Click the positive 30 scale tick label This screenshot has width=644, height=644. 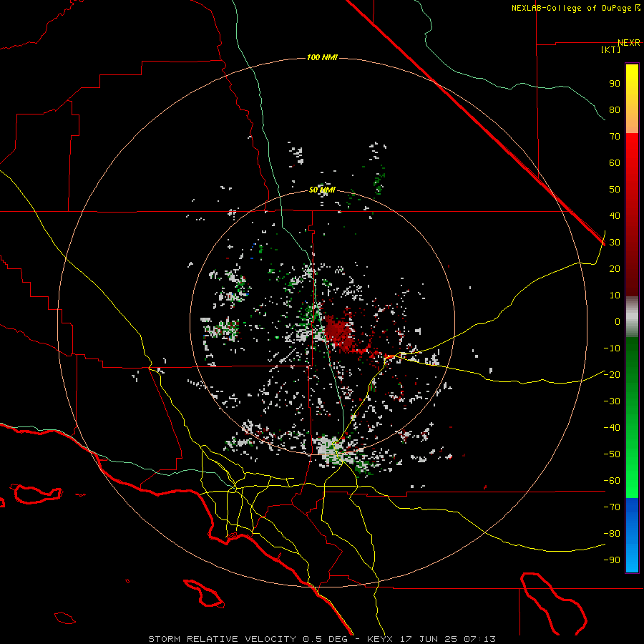click(x=615, y=243)
